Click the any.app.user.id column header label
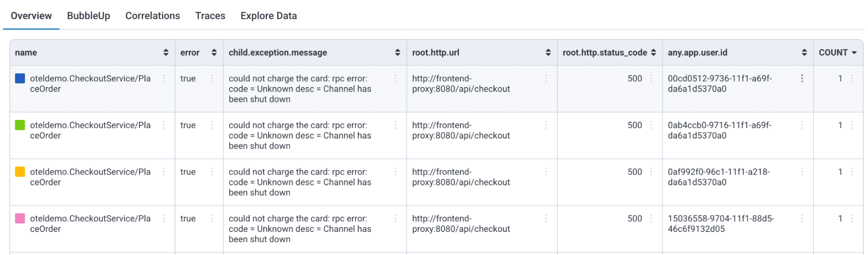This screenshot has width=868, height=255. (697, 53)
